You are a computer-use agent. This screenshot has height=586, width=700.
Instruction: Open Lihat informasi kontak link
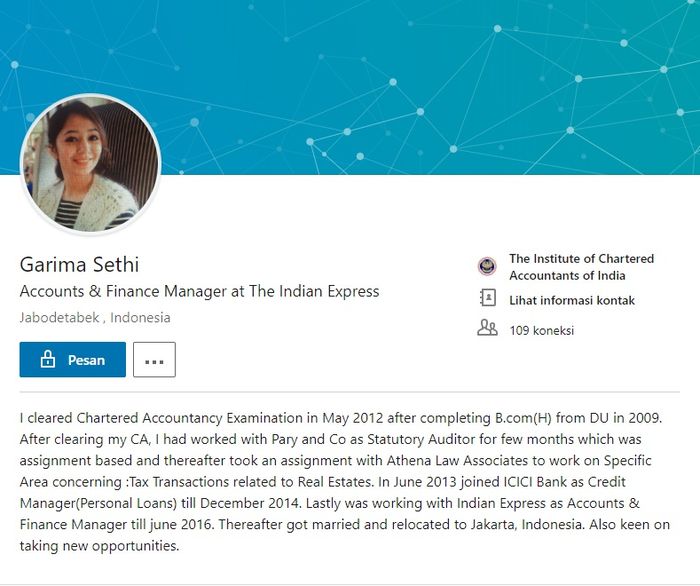coord(571,300)
